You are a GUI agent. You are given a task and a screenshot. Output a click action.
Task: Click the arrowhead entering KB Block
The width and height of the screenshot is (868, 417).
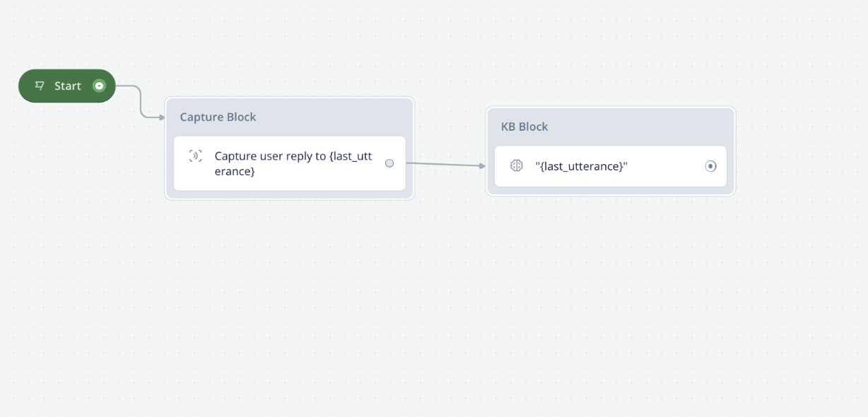pyautogui.click(x=483, y=166)
